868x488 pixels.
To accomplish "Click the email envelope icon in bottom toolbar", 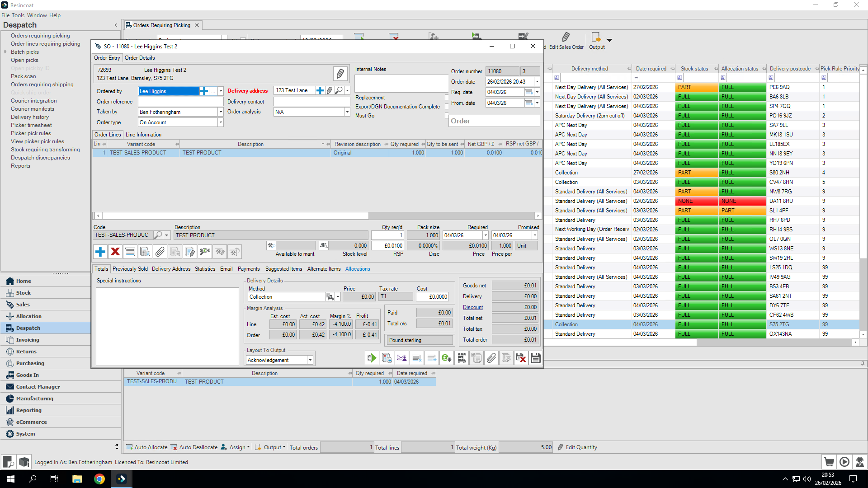I will tap(401, 358).
